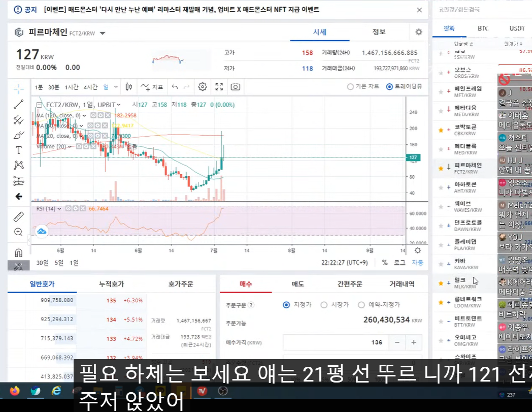Set chart interval to 1분
The image size is (532, 412).
click(x=39, y=87)
